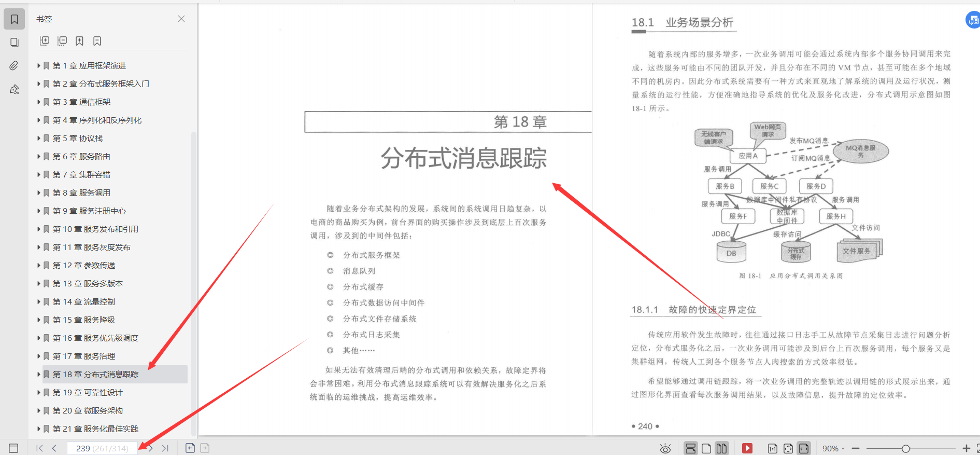Start the red slideshow play button
Viewport: 980px width, 455px height.
[747, 448]
